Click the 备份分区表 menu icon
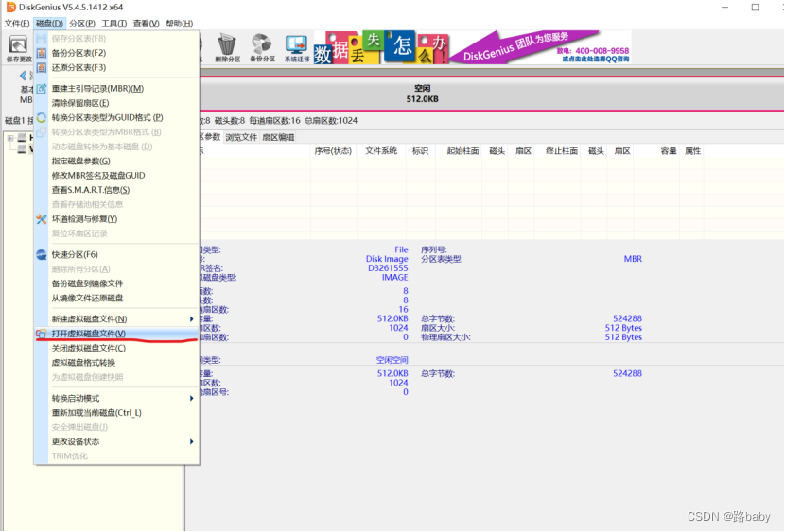785x532 pixels. [42, 53]
